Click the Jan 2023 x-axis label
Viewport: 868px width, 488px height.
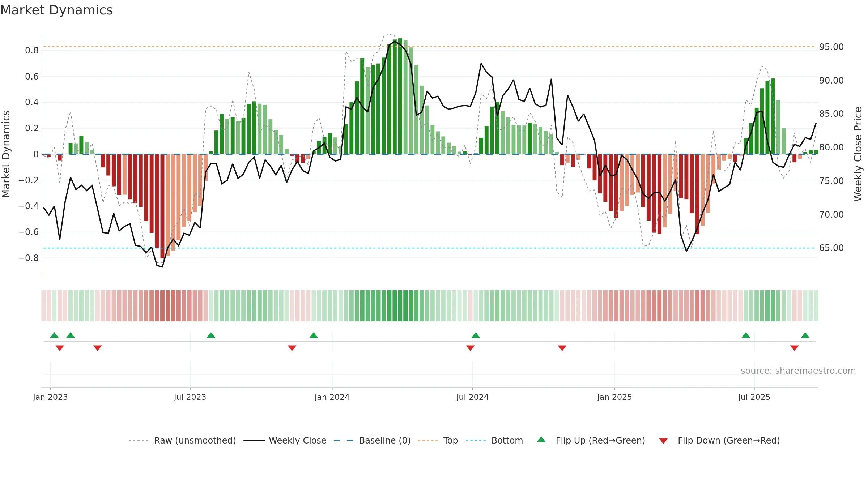(50, 397)
